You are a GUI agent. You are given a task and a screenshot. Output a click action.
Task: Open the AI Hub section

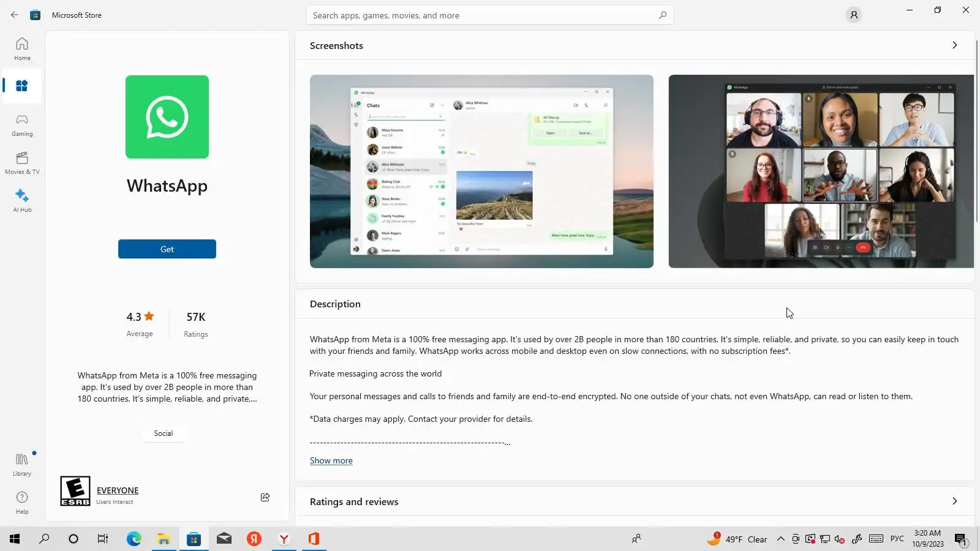(22, 201)
